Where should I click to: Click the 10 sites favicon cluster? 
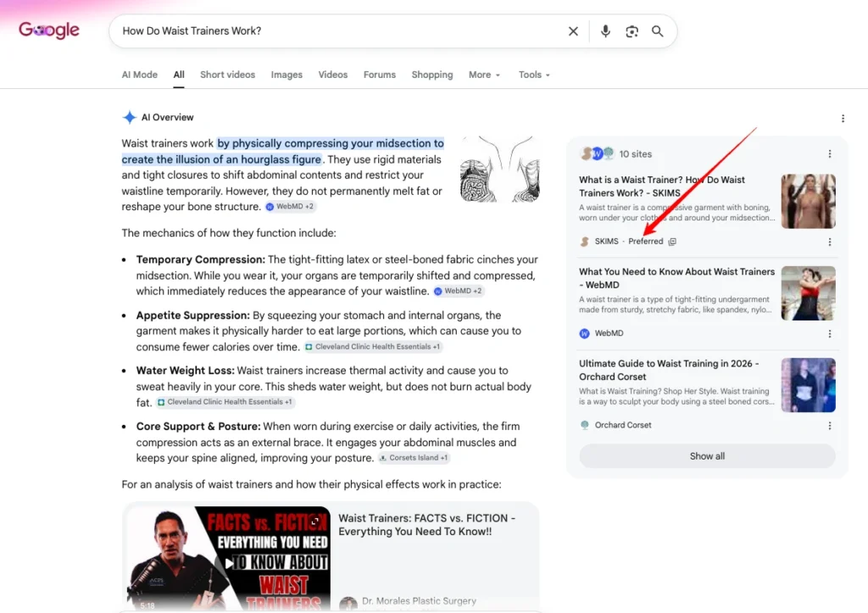(598, 153)
